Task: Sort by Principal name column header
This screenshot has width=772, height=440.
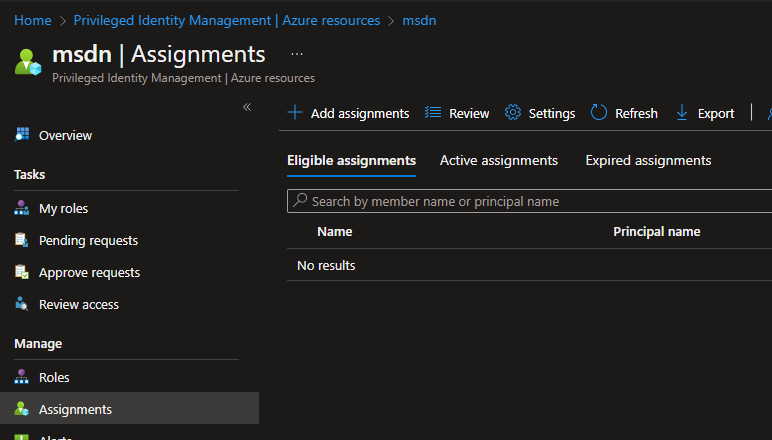Action: (656, 231)
